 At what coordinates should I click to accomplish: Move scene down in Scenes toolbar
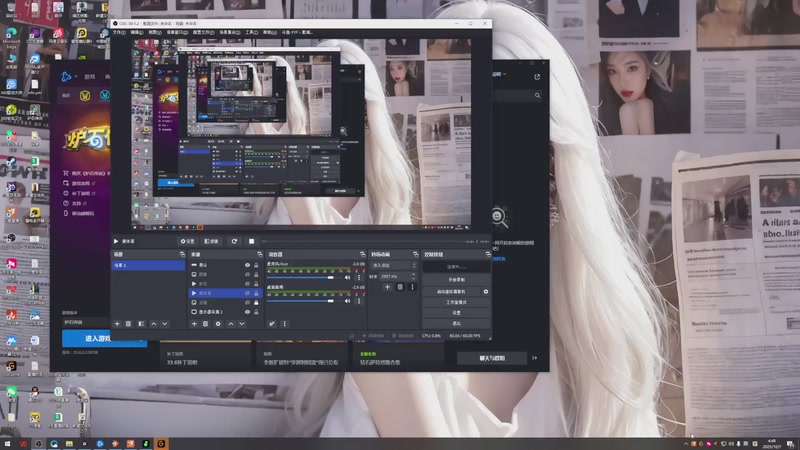[x=165, y=324]
